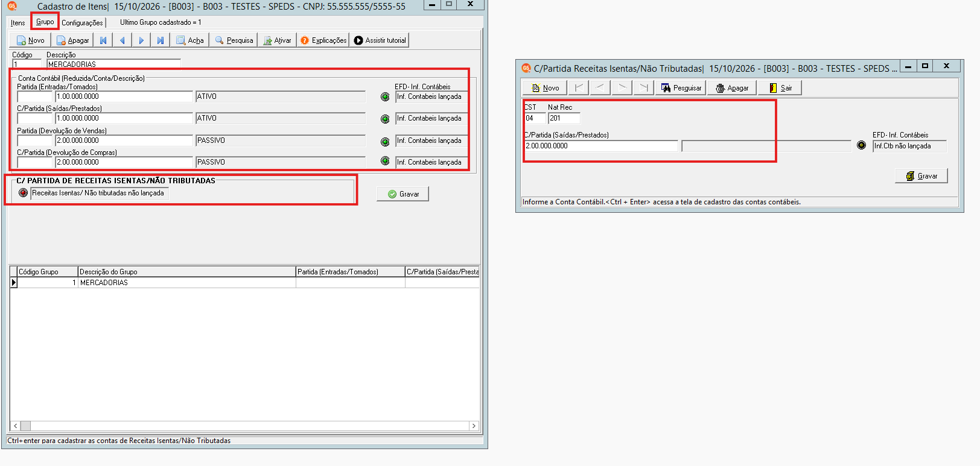Screen dimensions: 980x466
Task: Click the Ativar toolbar button
Action: pos(277,40)
